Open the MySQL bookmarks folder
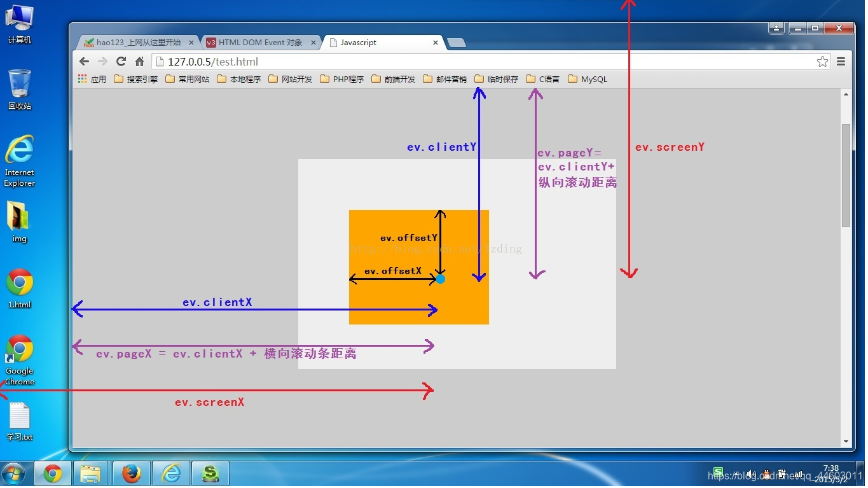Image resolution: width=868 pixels, height=488 pixels. coord(587,78)
